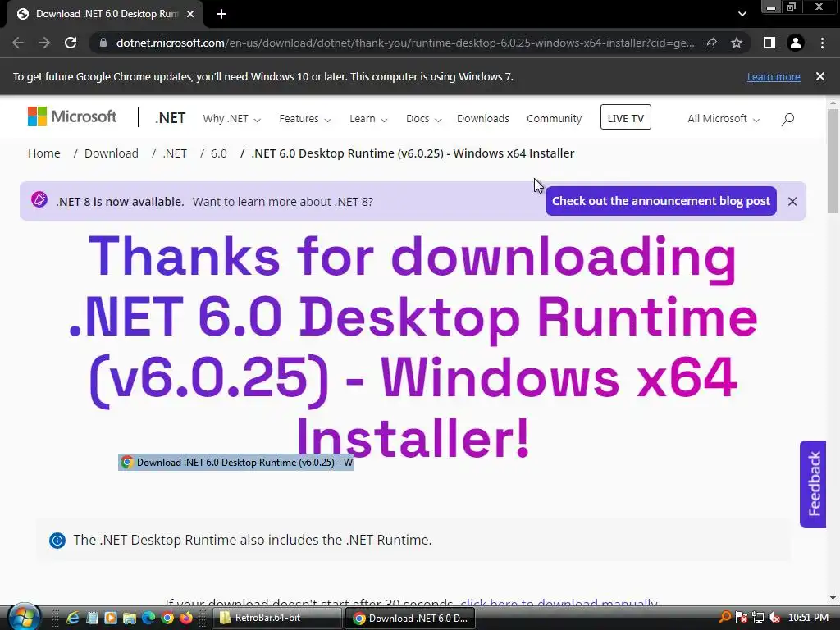Viewport: 840px width, 630px height.
Task: Click scrollbar down arrow
Action: pyautogui.click(x=833, y=598)
